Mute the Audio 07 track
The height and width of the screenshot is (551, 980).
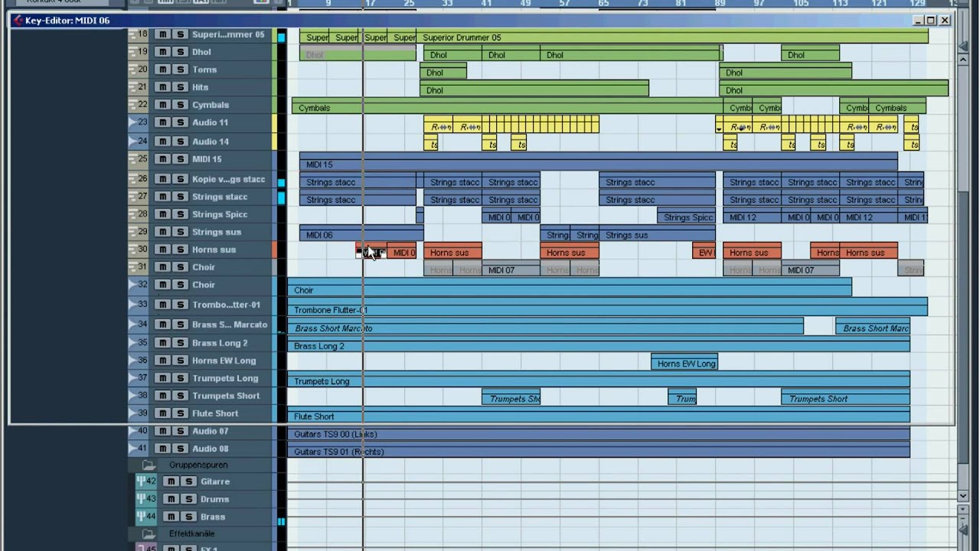coord(162,431)
